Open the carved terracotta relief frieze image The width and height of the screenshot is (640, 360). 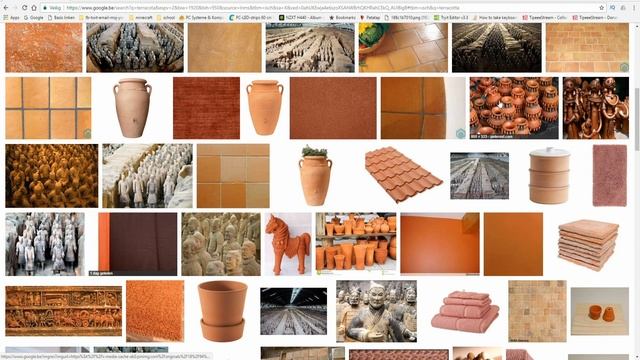(64, 311)
